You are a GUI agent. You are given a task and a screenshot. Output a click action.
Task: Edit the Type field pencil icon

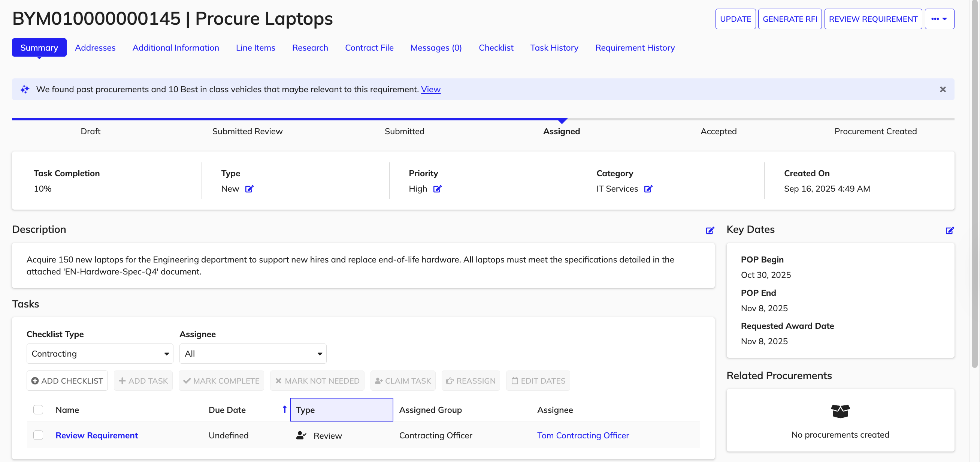(249, 189)
